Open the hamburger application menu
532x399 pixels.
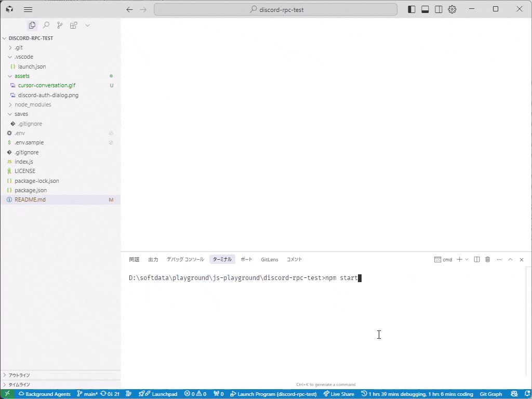click(x=28, y=9)
